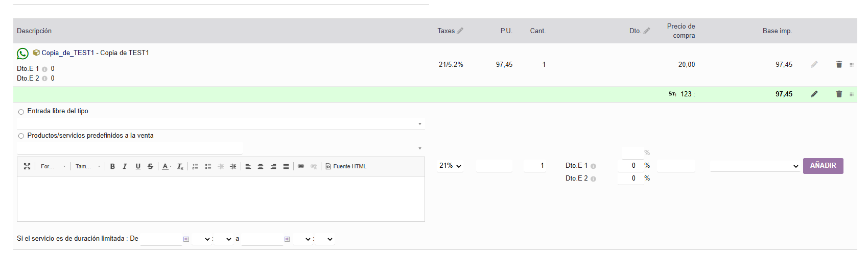Apply italic formatting in editor
This screenshot has width=868, height=255.
point(125,166)
